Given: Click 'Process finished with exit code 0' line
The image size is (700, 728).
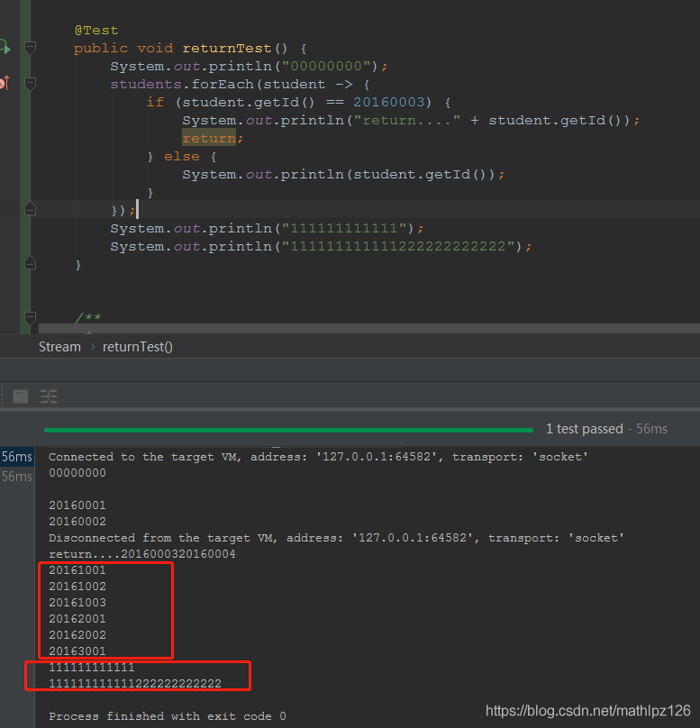Looking at the screenshot, I should [168, 716].
